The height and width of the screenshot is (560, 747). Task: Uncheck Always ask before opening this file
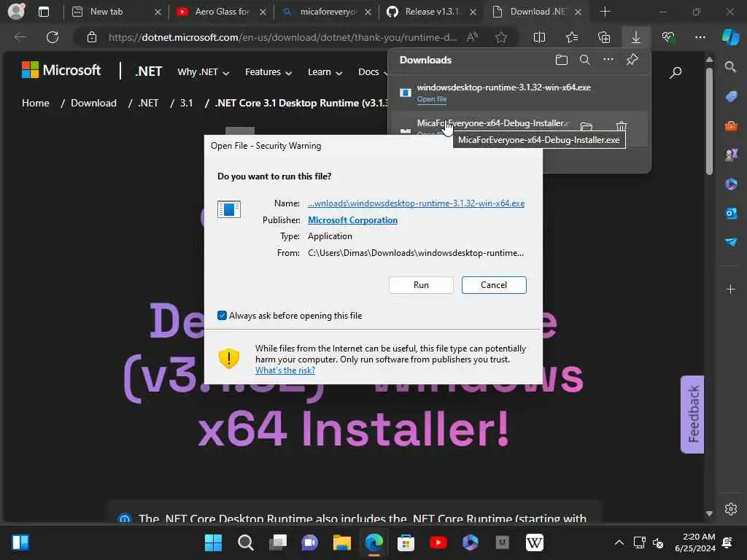pyautogui.click(x=222, y=315)
